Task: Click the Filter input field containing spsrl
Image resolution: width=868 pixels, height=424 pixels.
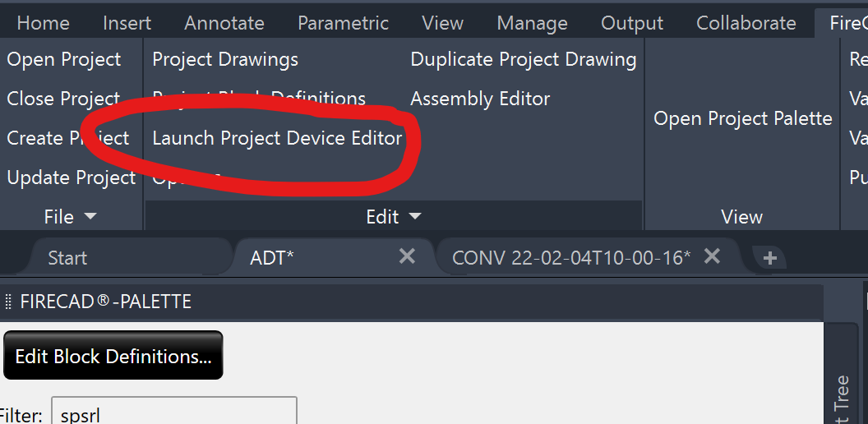Action: [173, 412]
